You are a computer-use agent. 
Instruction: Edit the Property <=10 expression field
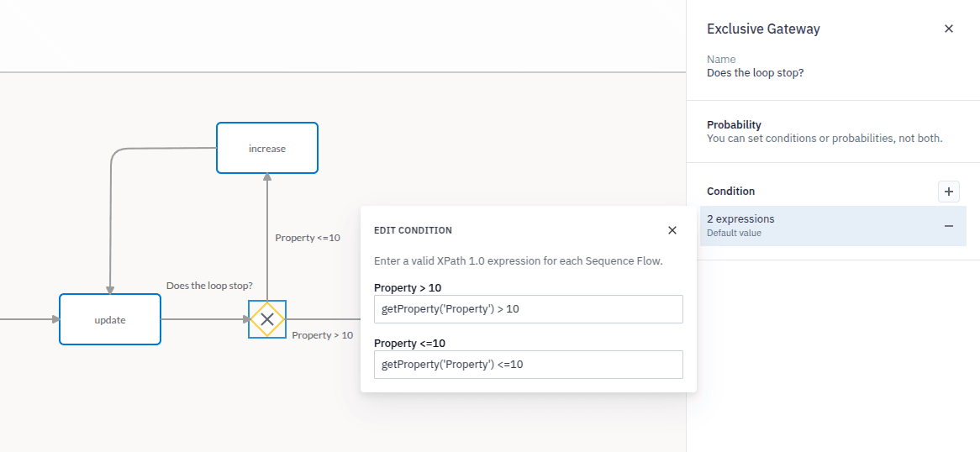(x=528, y=365)
